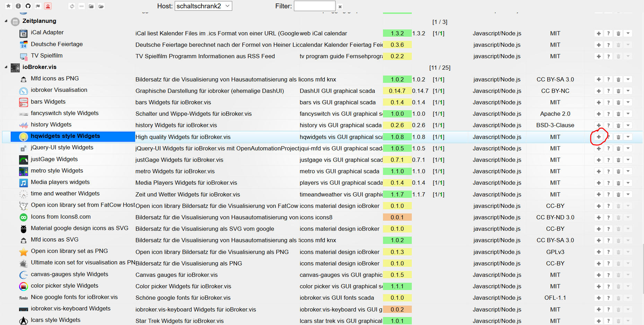Open dropdown arrow for history Widgets row
This screenshot has height=325, width=644.
tap(628, 125)
